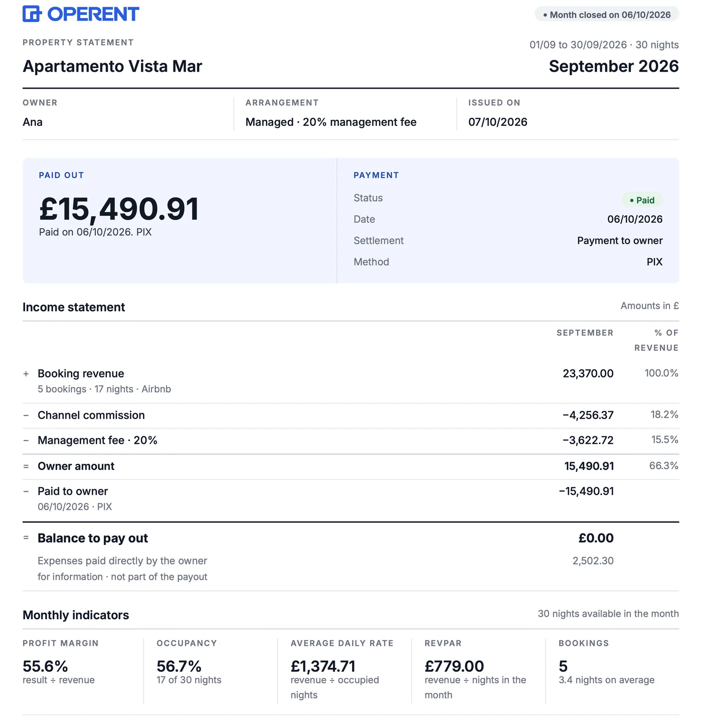The image size is (702, 728).
Task: Select the large '£15,490.91' paid out amount
Action: point(119,209)
